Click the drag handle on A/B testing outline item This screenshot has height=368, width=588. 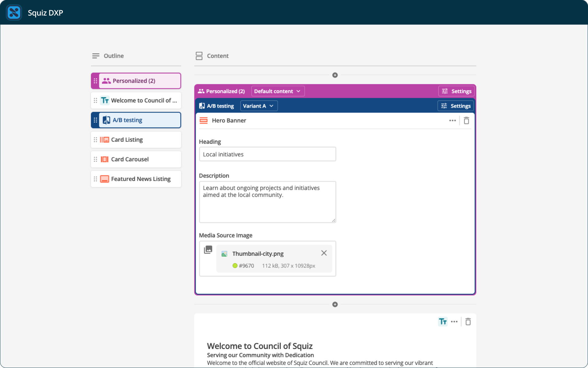(x=95, y=120)
